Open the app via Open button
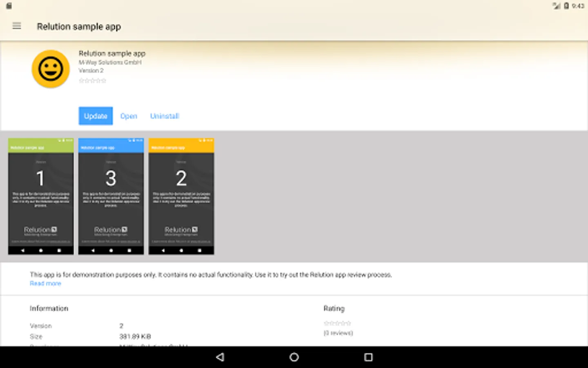This screenshot has height=368, width=588. 129,116
